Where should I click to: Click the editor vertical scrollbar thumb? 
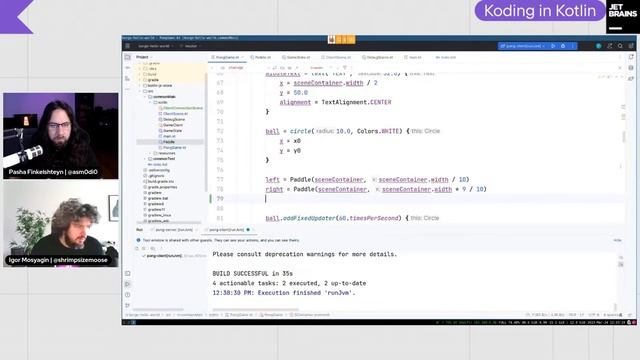coord(623,136)
